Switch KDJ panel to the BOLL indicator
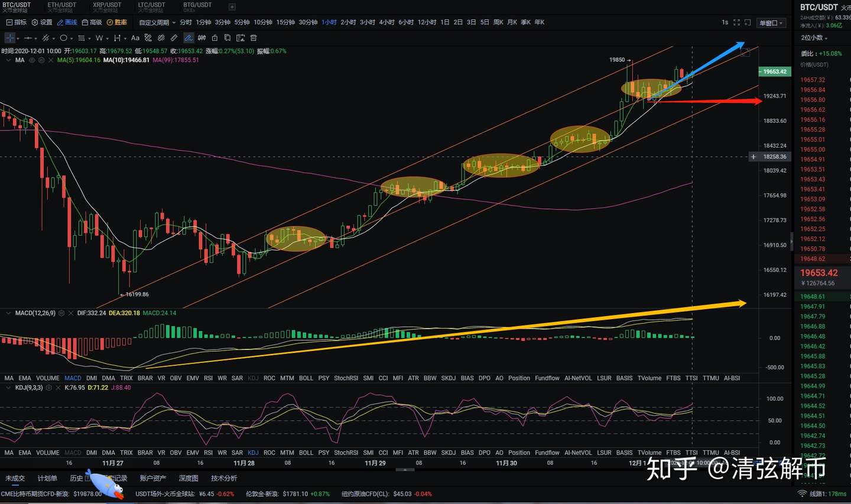This screenshot has height=504, width=851. [x=306, y=453]
